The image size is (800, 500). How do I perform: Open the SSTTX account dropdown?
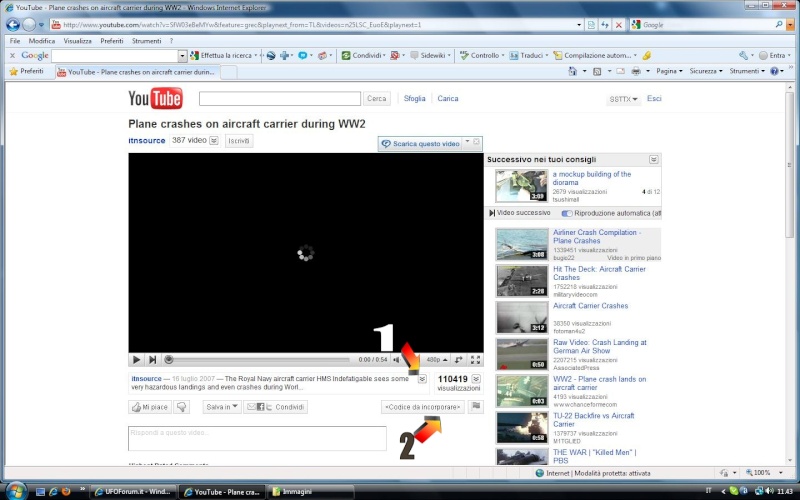[x=623, y=99]
